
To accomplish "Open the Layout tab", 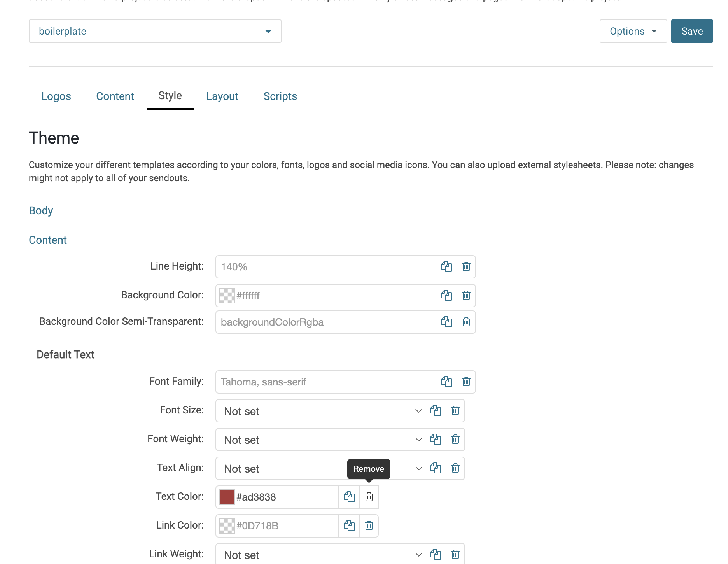I will point(222,96).
